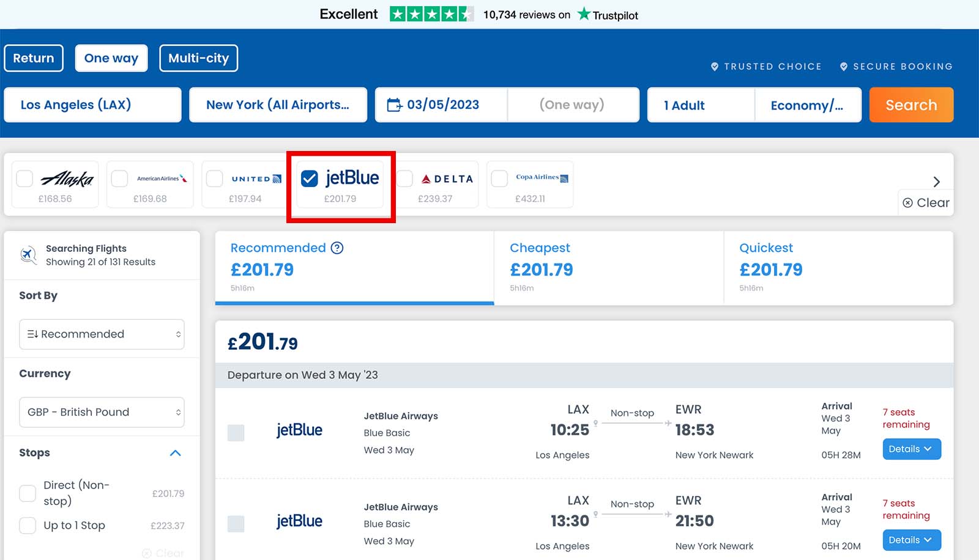The width and height of the screenshot is (979, 560).
Task: Expand Details for the 10:25 flight
Action: [911, 449]
